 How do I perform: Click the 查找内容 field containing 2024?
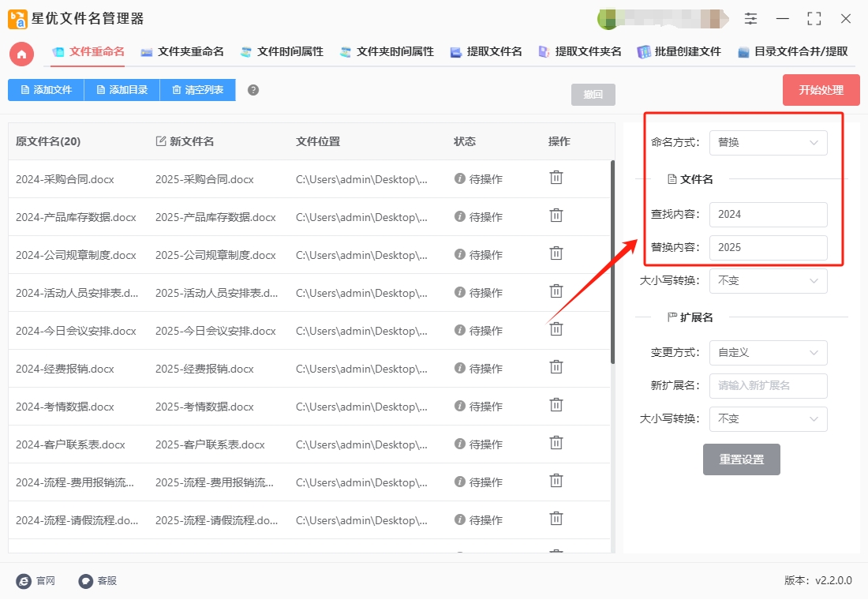click(768, 215)
